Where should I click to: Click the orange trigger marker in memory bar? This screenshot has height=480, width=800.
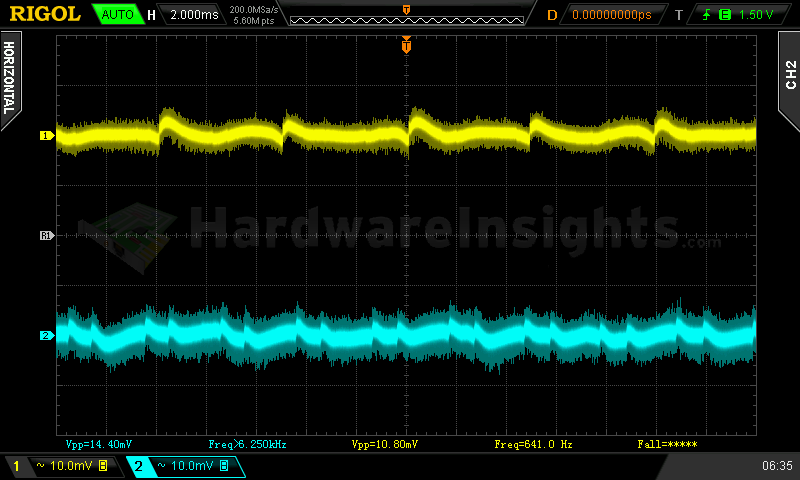point(406,9)
